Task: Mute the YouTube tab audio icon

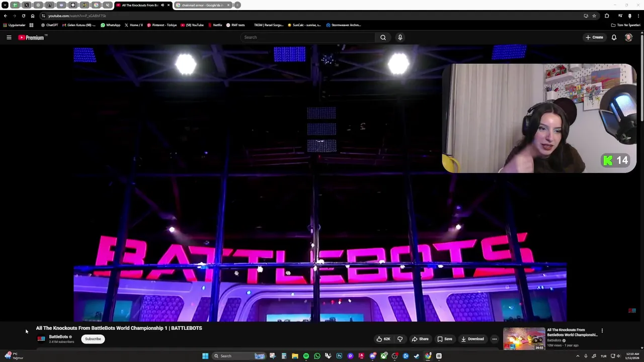Action: [x=162, y=5]
